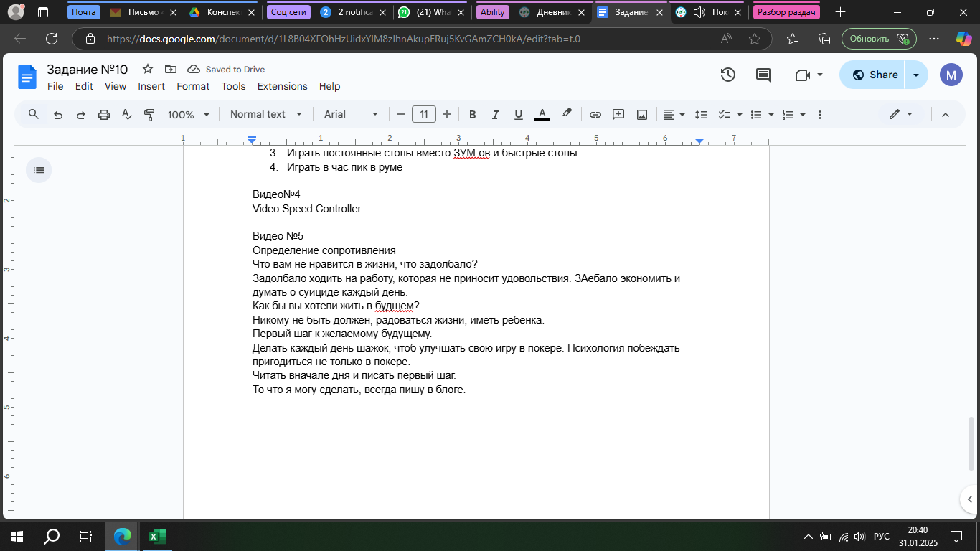Viewport: 980px width, 551px height.
Task: Open the Разбор раздач tab group
Action: pos(786,12)
